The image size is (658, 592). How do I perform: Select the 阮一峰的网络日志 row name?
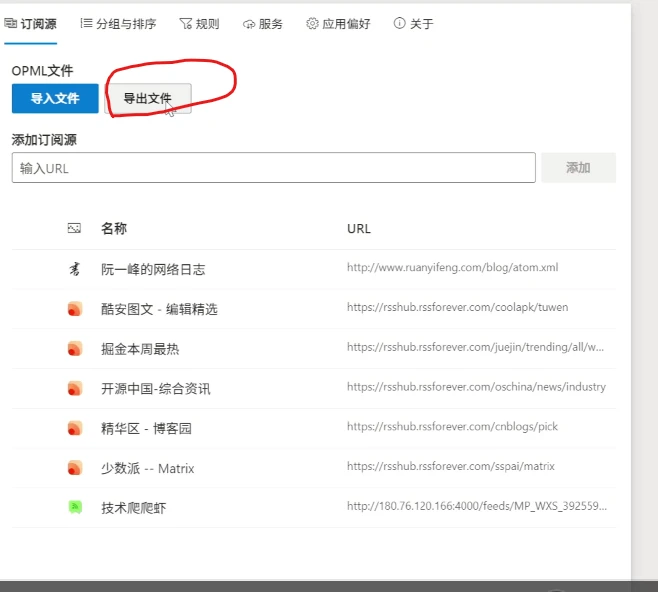[x=153, y=269]
